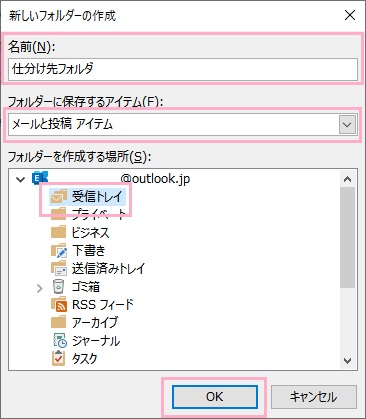Click the ジャーナル journal icon
The image size is (366, 419).
point(60,340)
